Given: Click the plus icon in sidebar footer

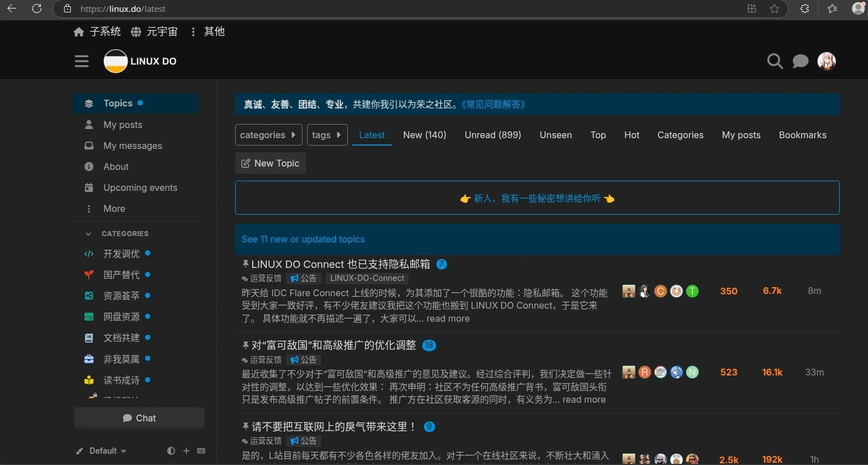Looking at the screenshot, I should click(x=186, y=451).
